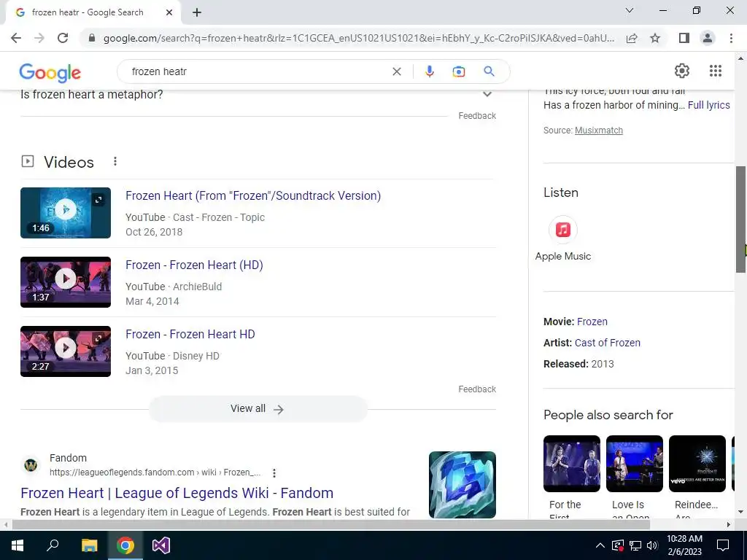Open League of Legends Wiki result
Viewport: 747px width, 560px height.
tap(177, 493)
